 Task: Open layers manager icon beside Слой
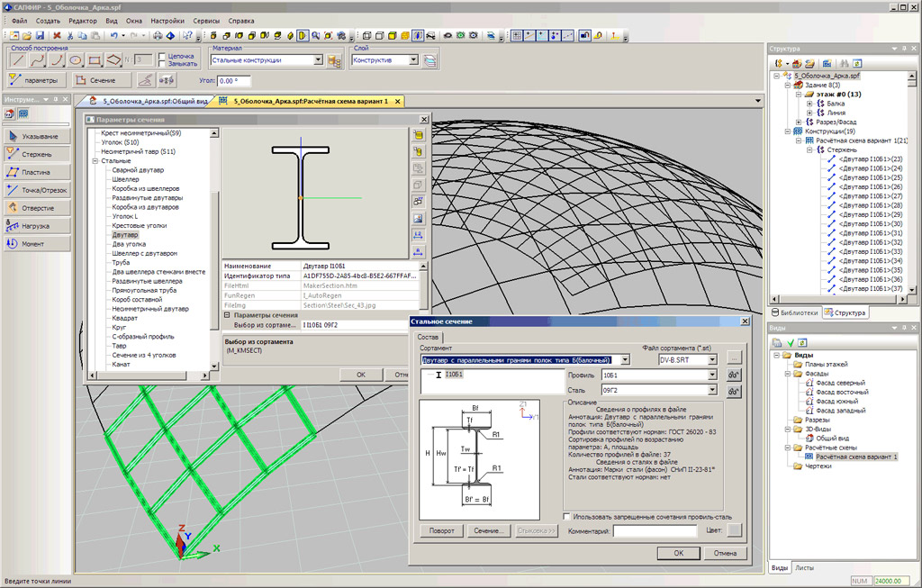[429, 60]
